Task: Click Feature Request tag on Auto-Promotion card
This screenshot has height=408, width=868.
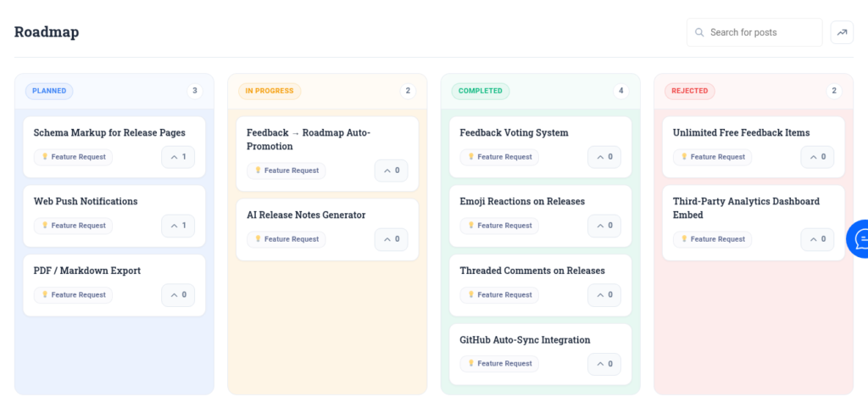Action: tap(287, 171)
